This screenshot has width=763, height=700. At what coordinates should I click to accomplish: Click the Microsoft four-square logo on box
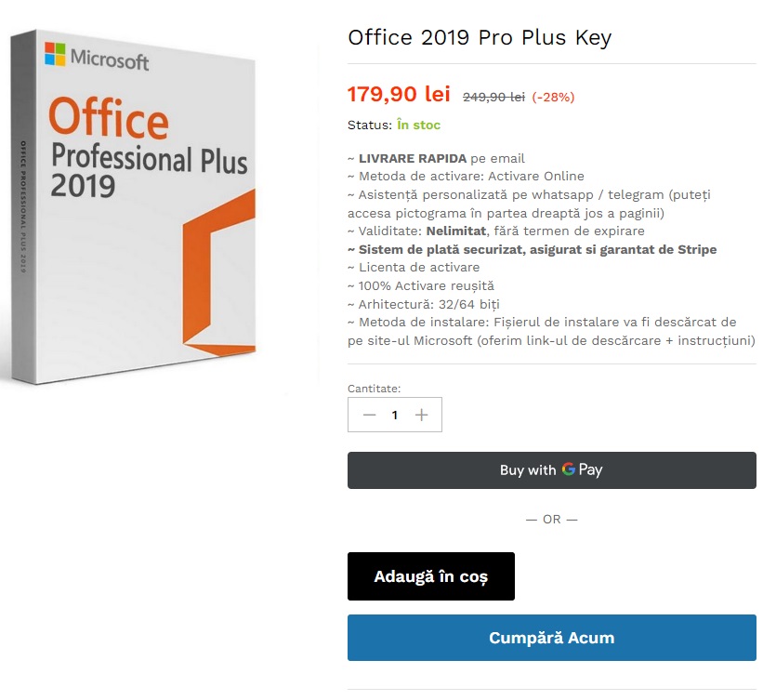coord(57,55)
